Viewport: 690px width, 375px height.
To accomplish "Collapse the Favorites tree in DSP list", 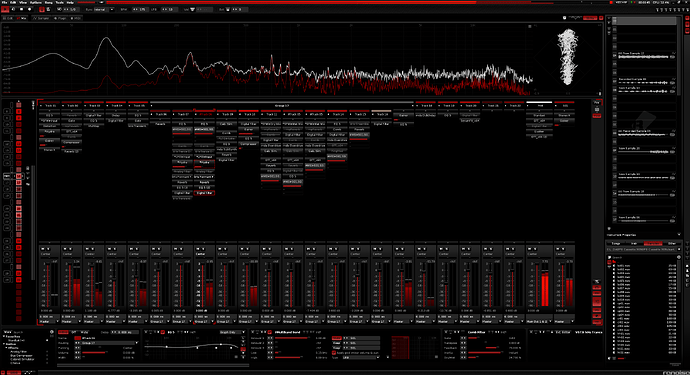I will 4,336.
